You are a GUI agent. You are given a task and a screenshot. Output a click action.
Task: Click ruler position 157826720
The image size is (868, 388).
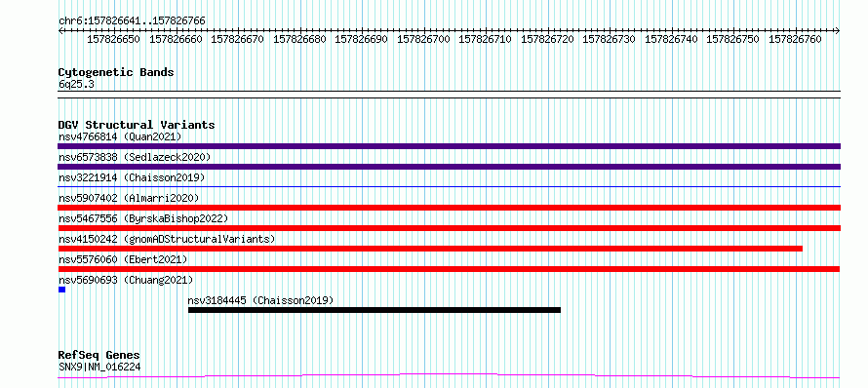point(547,39)
